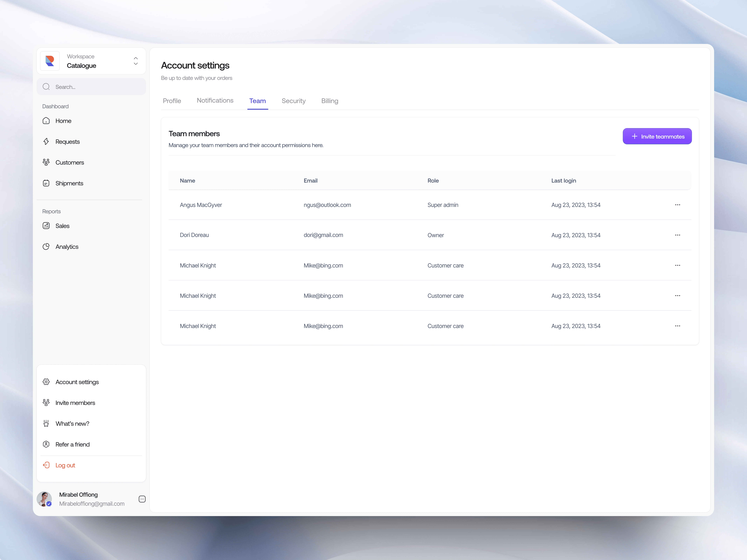Click the Shipments box icon
Viewport: 747px width, 560px height.
click(x=46, y=183)
